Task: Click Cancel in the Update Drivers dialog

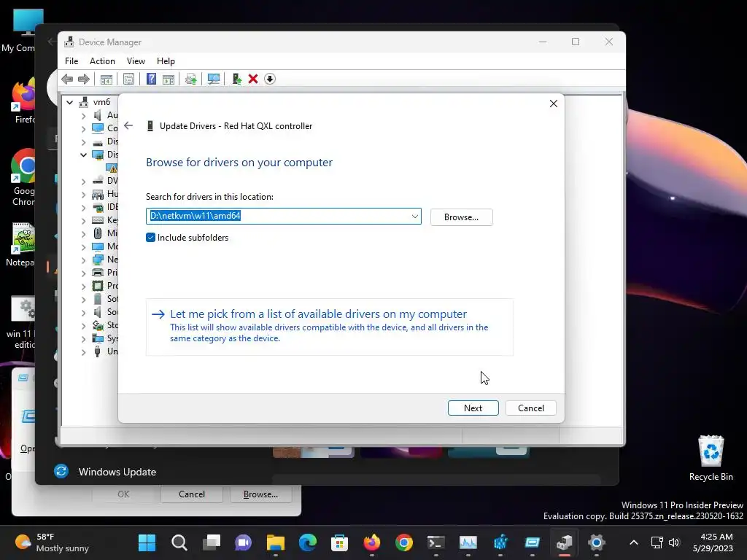Action: (531, 408)
